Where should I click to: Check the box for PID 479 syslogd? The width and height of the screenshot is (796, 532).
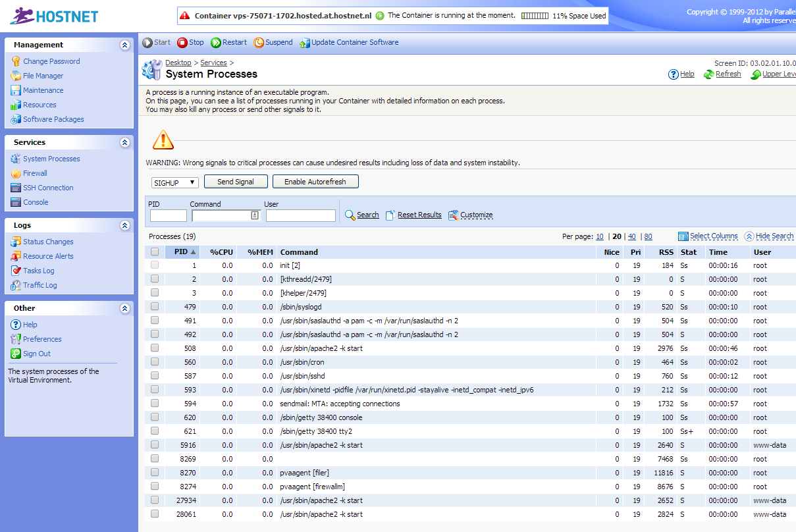(x=155, y=307)
